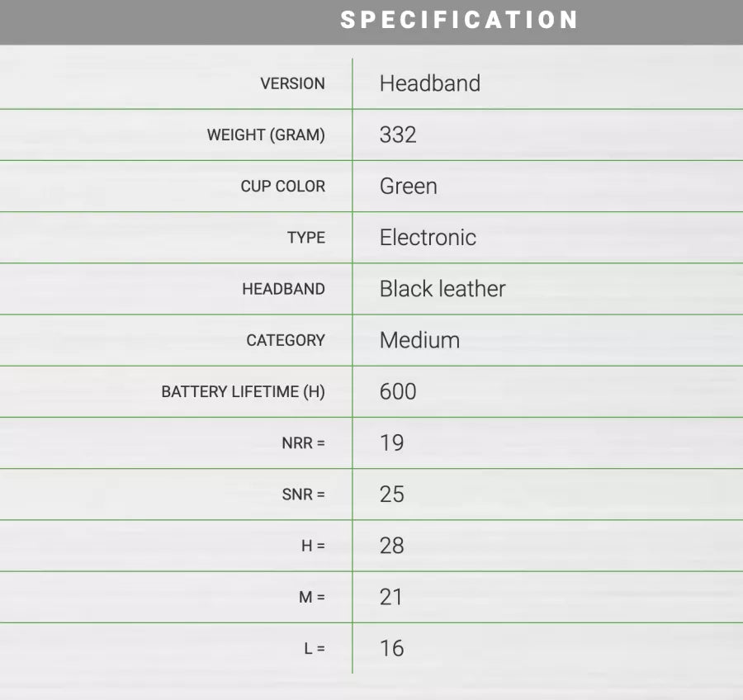Click the BATTERY LIFETIME (H) label

[x=243, y=391]
